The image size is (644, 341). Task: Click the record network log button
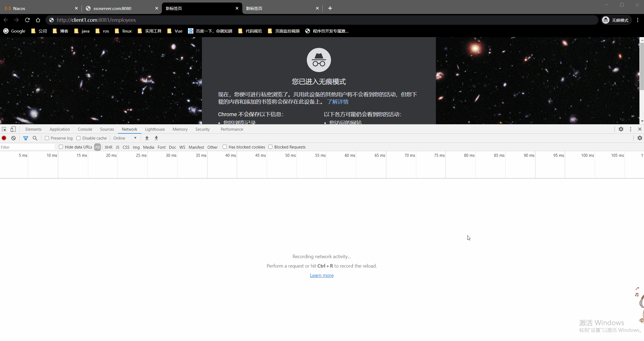tap(4, 138)
